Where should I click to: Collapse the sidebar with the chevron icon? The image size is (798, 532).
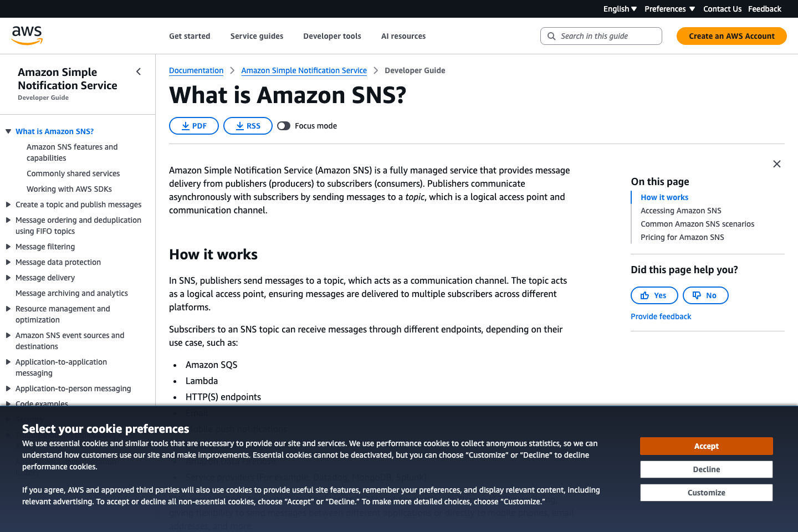coord(138,71)
